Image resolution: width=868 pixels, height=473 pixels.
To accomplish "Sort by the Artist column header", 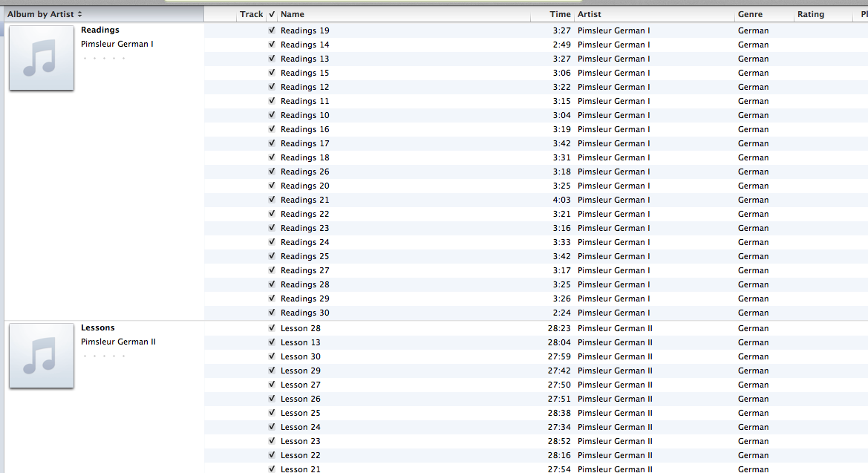I will (654, 14).
